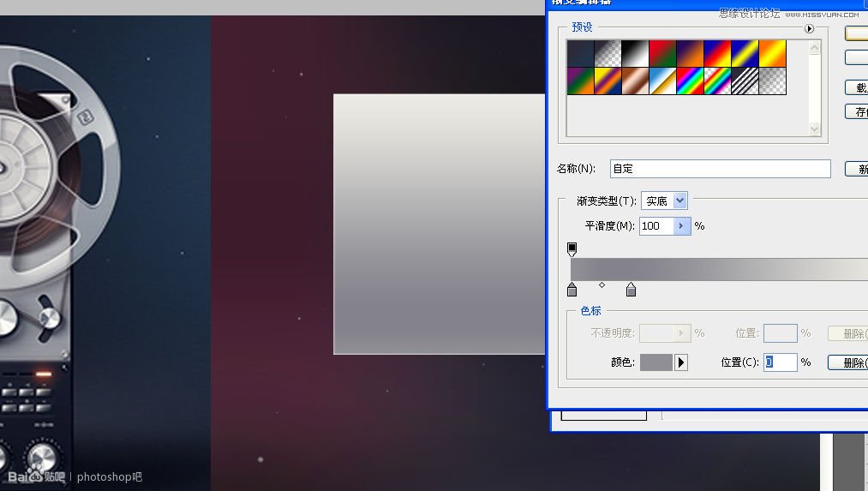868x491 pixels.
Task: Apply the Chrome gradient preset
Action: (662, 81)
